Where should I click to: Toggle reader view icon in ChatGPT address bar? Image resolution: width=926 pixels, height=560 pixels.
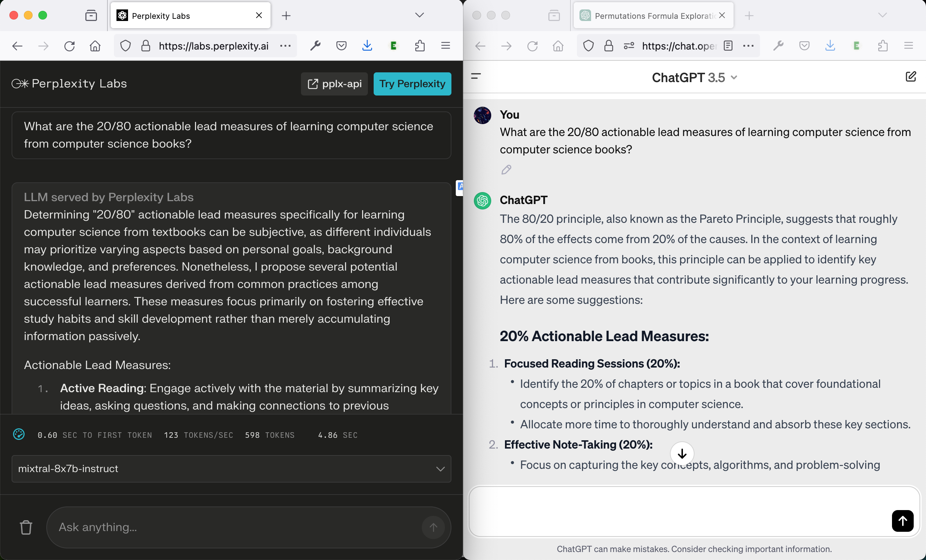point(728,46)
